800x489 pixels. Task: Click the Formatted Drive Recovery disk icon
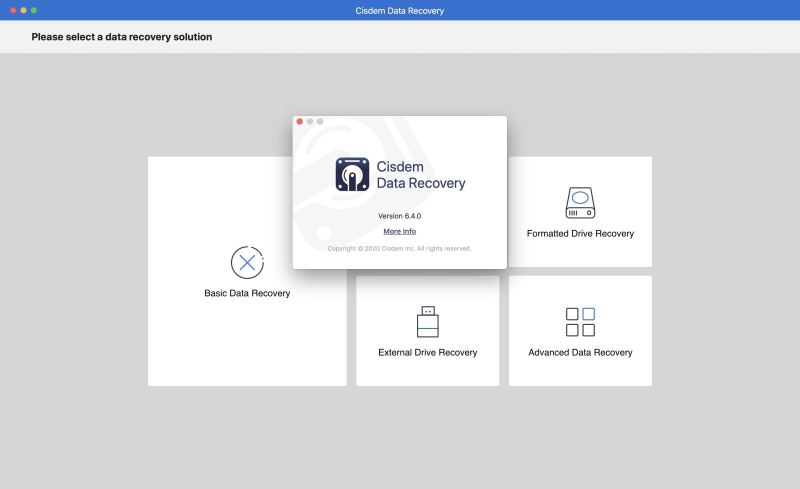[x=580, y=203]
